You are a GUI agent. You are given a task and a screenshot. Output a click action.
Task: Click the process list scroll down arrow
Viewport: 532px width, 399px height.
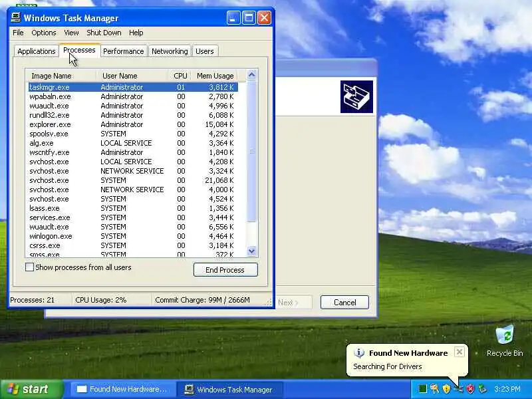tap(252, 251)
